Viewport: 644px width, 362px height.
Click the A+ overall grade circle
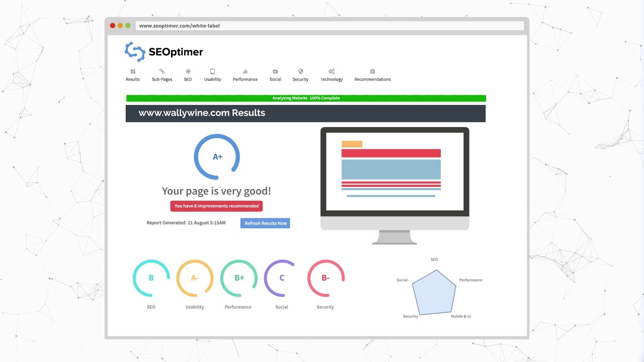coord(217,157)
